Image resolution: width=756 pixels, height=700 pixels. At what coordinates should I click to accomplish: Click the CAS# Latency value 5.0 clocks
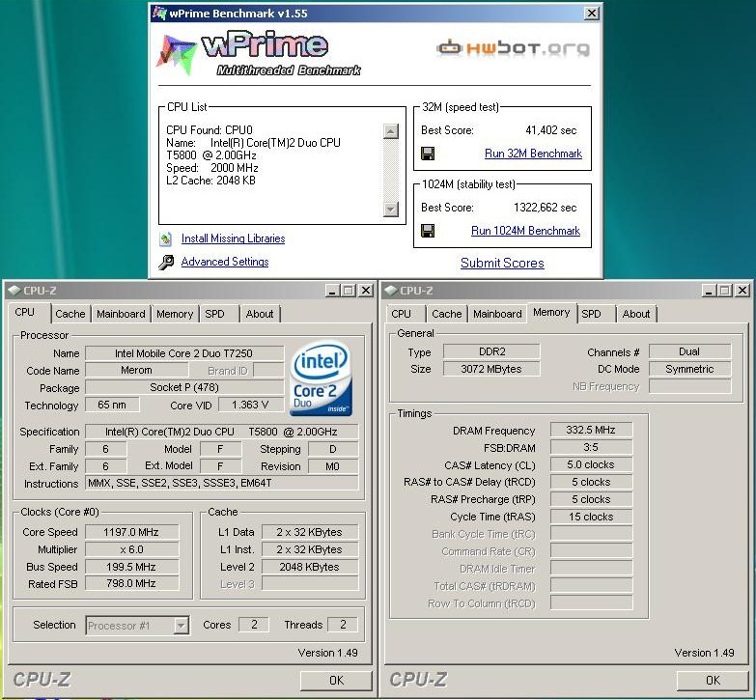pyautogui.click(x=591, y=464)
